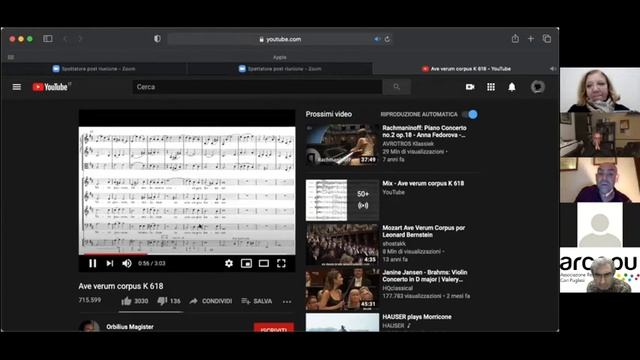Click the shostakk channel name
640x360 pixels.
tap(393, 244)
